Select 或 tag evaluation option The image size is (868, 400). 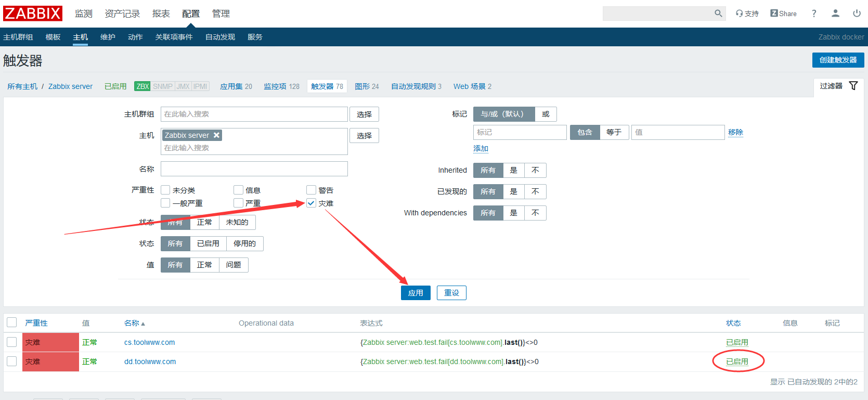(546, 114)
